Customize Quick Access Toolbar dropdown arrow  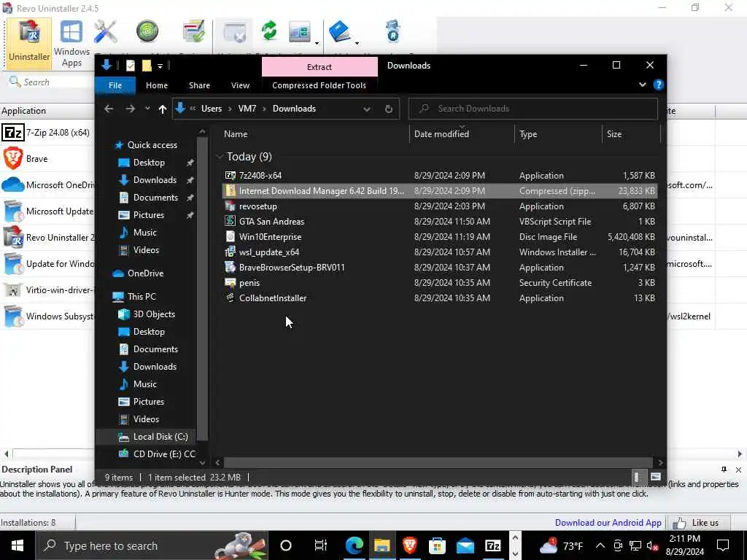click(x=160, y=66)
